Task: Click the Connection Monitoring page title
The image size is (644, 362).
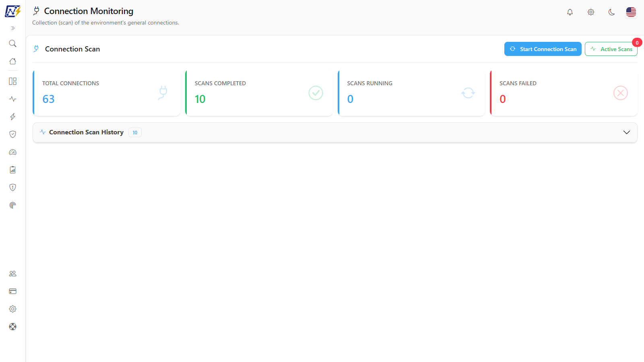Action: tap(89, 11)
